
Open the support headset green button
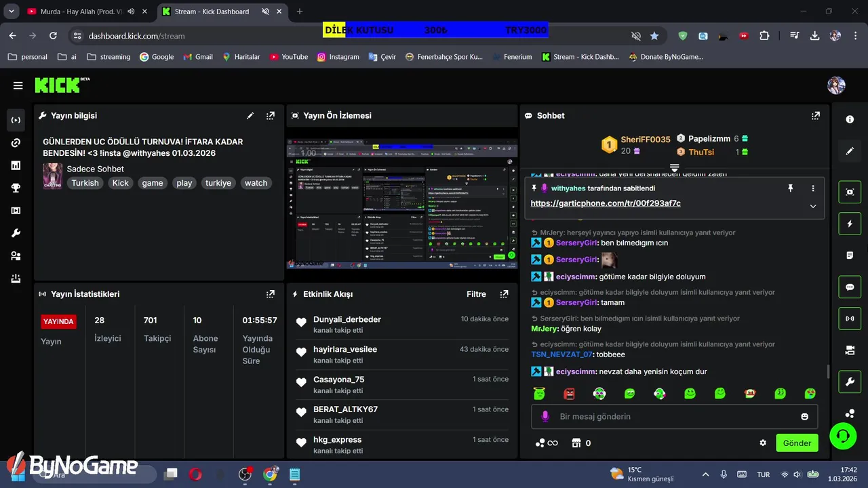coord(843,435)
